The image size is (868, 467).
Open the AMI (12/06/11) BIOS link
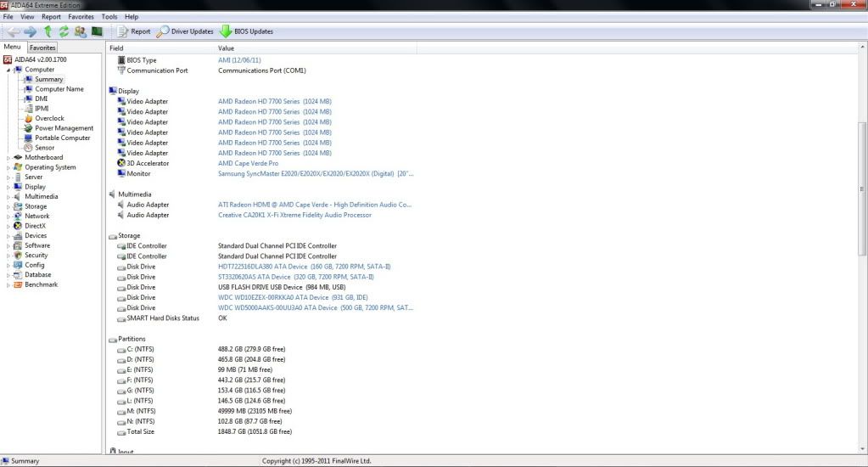(239, 59)
